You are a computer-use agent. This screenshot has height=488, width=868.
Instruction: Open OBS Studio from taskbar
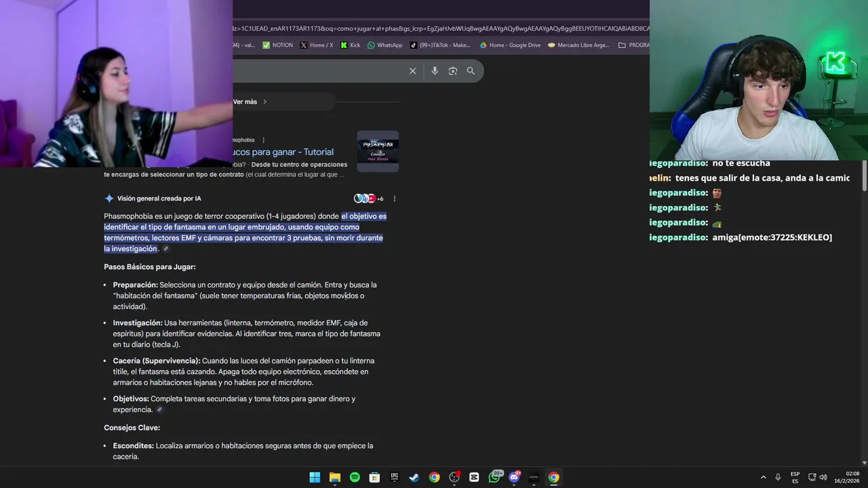[x=454, y=477]
